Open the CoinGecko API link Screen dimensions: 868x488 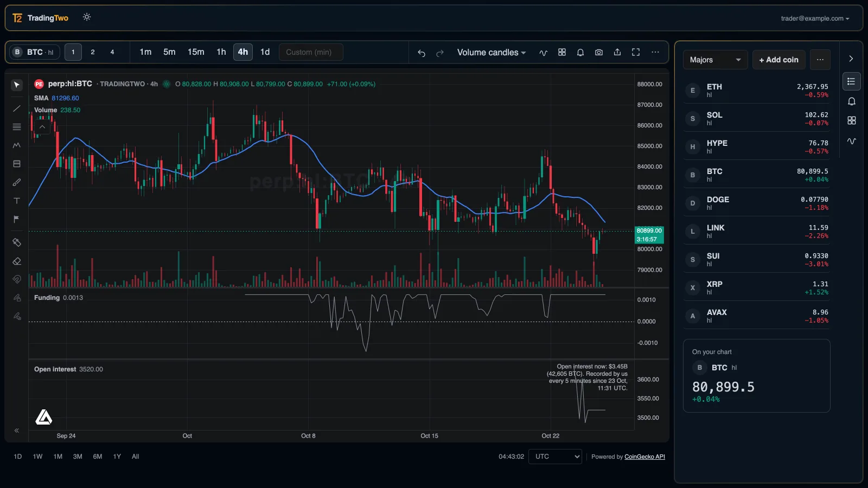[644, 457]
